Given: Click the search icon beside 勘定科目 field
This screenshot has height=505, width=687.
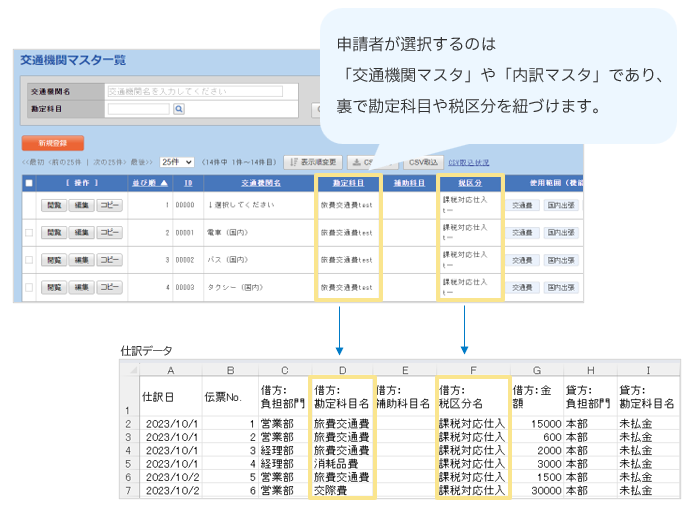Looking at the screenshot, I should click(179, 109).
